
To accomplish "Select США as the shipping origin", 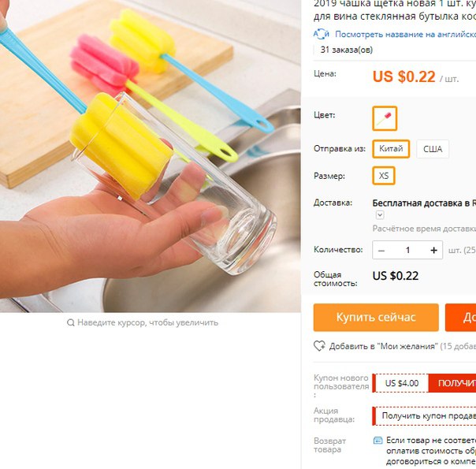I will (433, 149).
